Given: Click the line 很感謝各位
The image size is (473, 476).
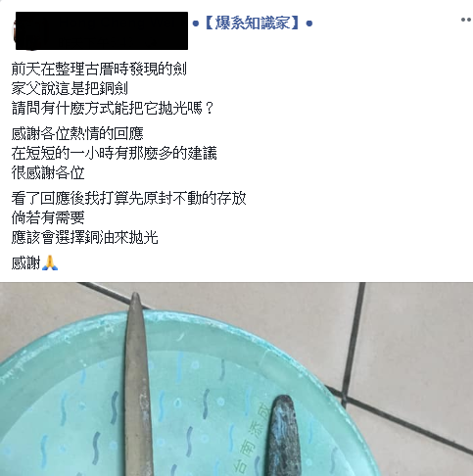Looking at the screenshot, I should [x=48, y=172].
